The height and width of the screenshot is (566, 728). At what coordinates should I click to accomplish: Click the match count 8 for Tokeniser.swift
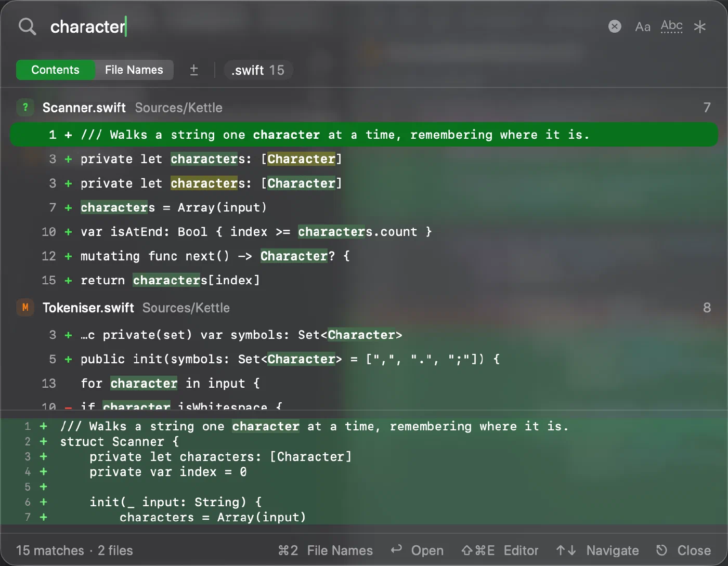pyautogui.click(x=707, y=308)
